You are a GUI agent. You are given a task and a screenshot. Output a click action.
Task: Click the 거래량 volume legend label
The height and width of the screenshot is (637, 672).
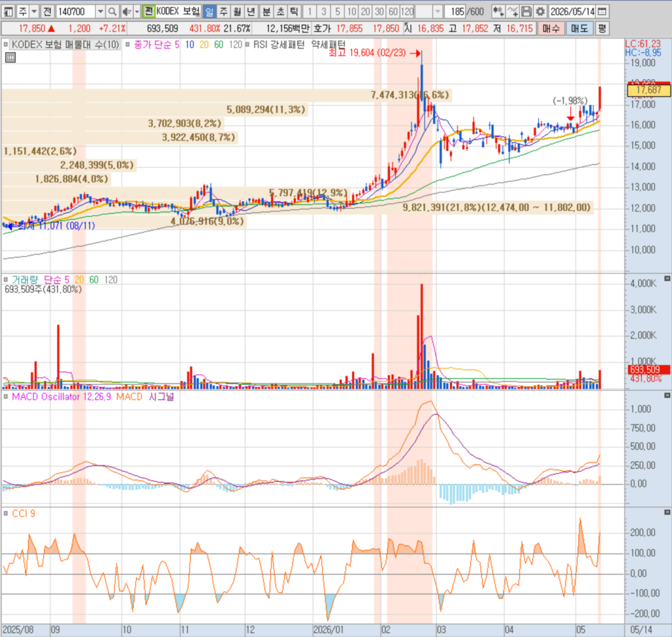click(25, 280)
